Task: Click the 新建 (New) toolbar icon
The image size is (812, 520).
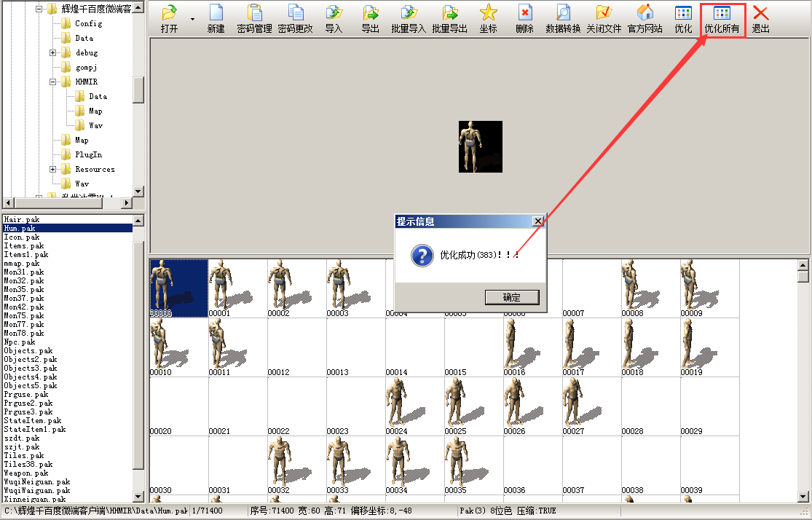Action: click(x=216, y=19)
